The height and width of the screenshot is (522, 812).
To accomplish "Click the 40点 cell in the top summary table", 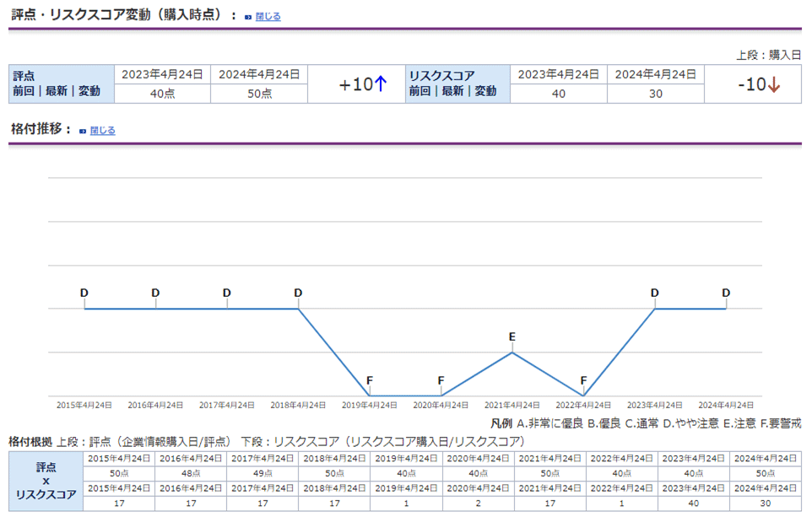I will click(162, 94).
